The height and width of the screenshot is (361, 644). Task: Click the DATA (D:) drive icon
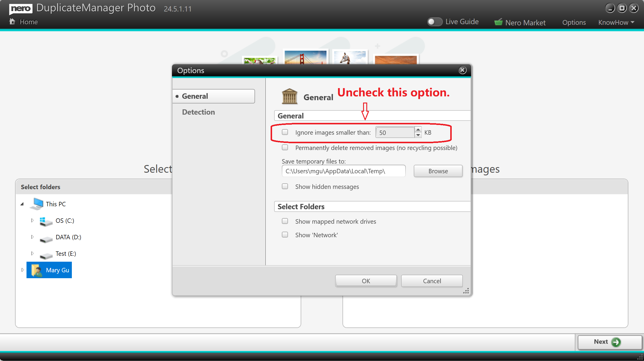click(46, 238)
